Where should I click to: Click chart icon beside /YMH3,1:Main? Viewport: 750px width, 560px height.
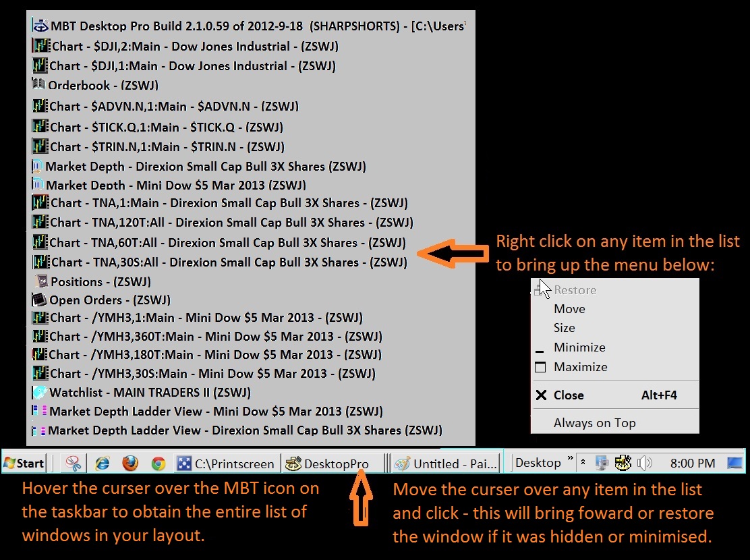40,317
